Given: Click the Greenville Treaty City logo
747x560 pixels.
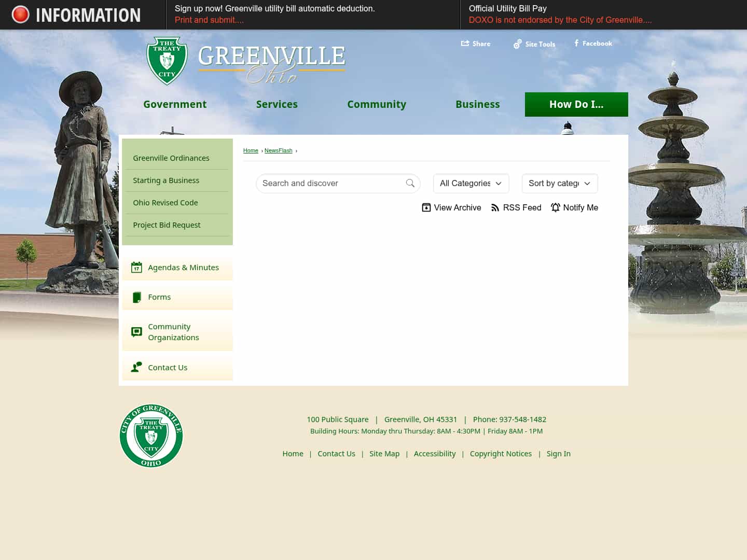Looking at the screenshot, I should 167,60.
